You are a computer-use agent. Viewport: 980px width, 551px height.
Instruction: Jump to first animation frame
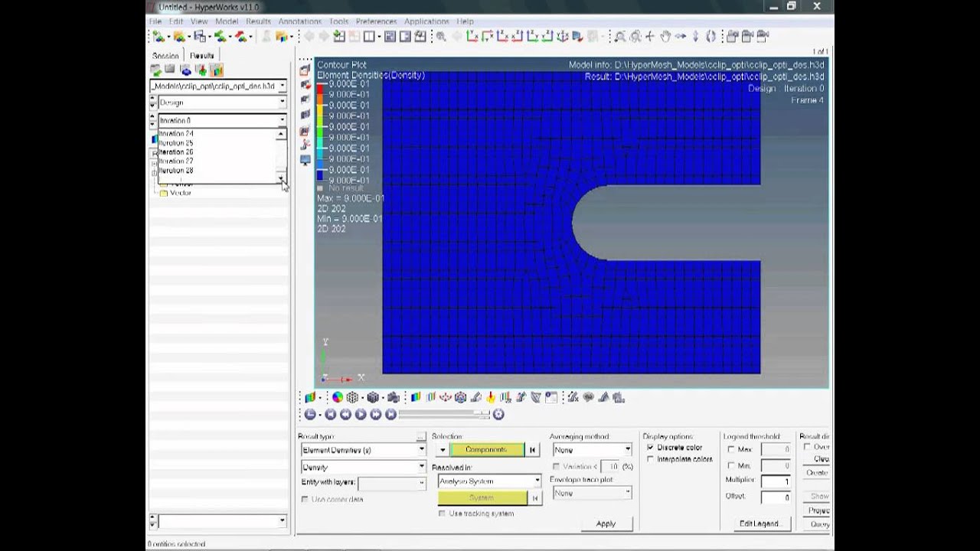click(x=331, y=414)
